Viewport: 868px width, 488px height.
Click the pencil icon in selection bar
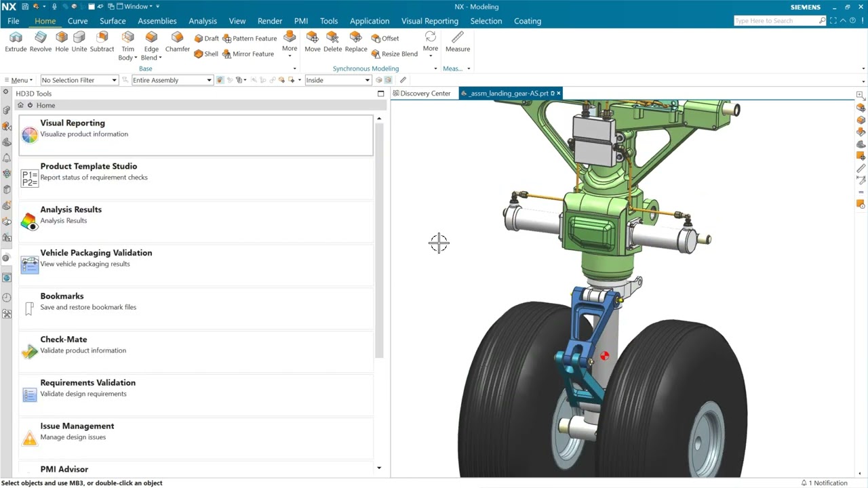point(403,80)
